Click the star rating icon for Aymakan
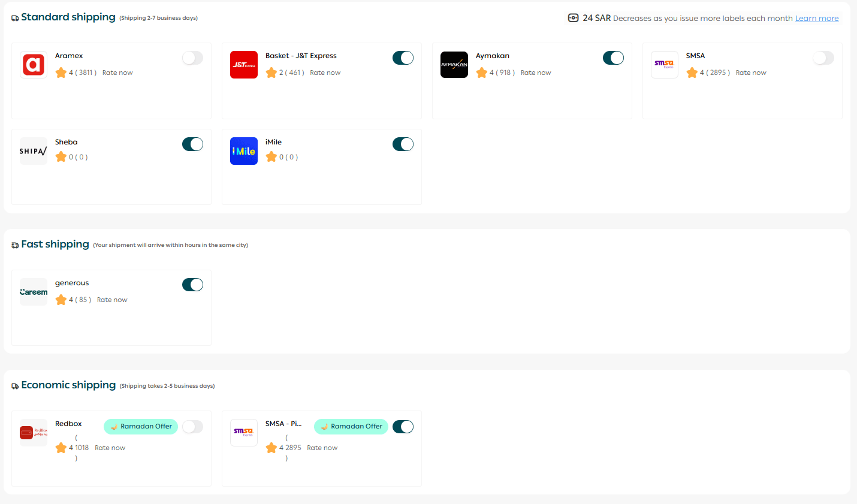The image size is (857, 504). pos(482,73)
